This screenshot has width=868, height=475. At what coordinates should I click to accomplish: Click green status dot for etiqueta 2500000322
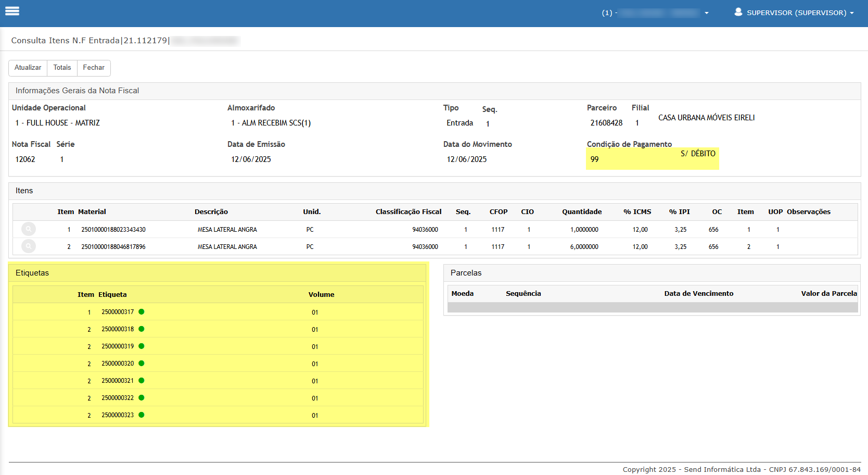pyautogui.click(x=142, y=397)
